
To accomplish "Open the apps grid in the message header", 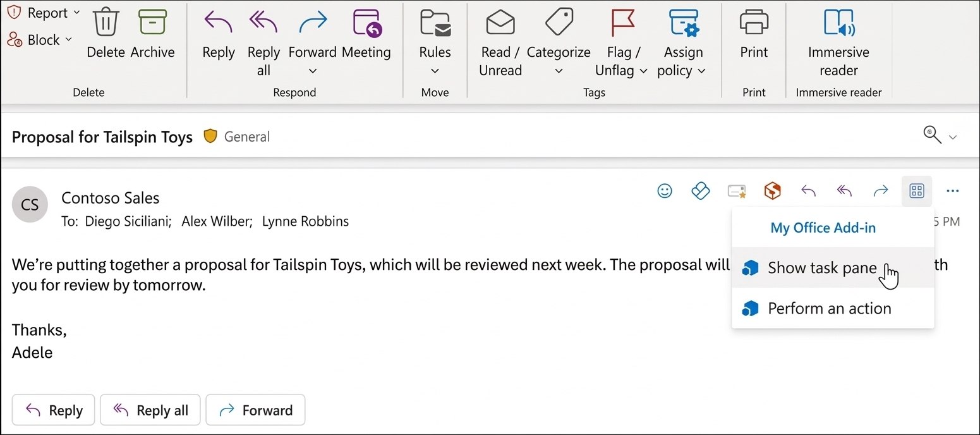I will [x=916, y=190].
